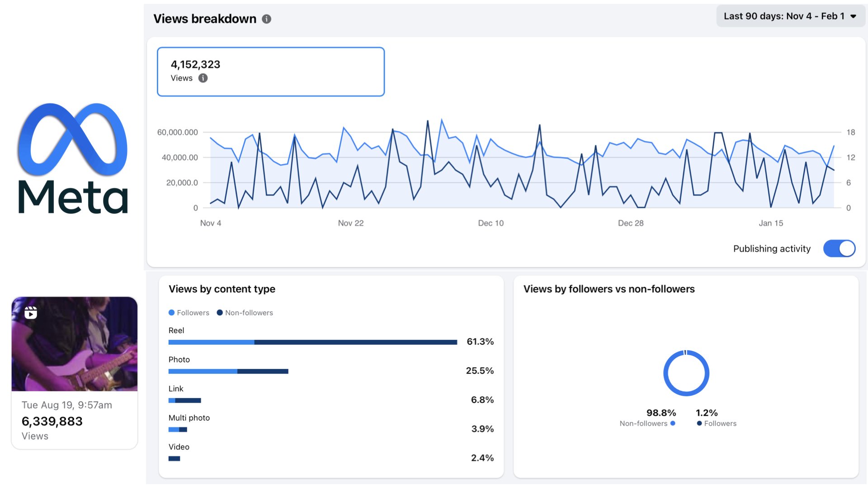Viewport: 868px width, 488px height.
Task: Open the guitar player reel thumbnail
Action: coord(75,344)
